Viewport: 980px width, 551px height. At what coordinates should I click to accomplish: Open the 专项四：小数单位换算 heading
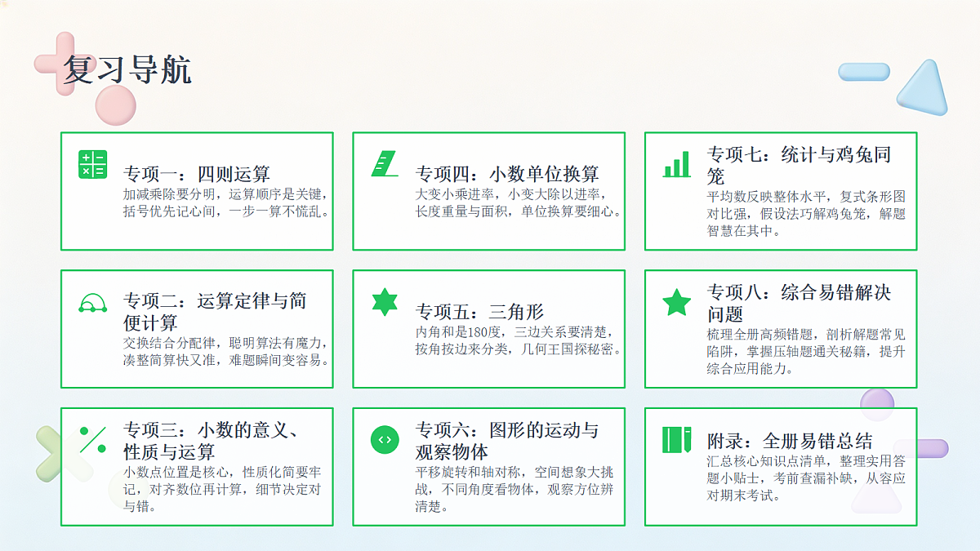[x=507, y=174]
